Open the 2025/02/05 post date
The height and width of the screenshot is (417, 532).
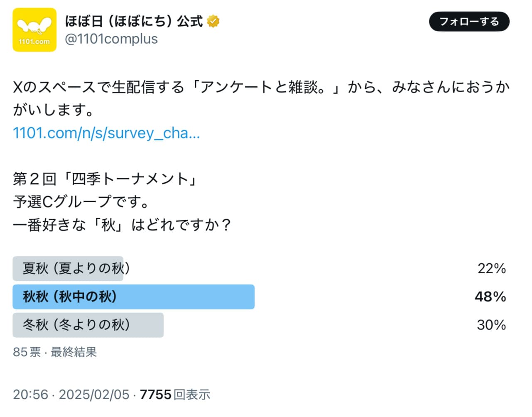pos(94,394)
